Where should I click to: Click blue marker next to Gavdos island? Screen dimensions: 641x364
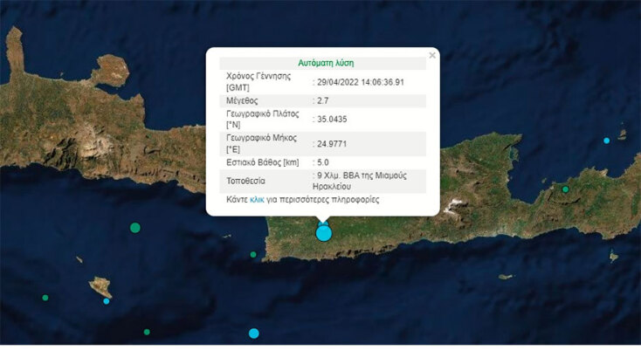click(x=107, y=301)
